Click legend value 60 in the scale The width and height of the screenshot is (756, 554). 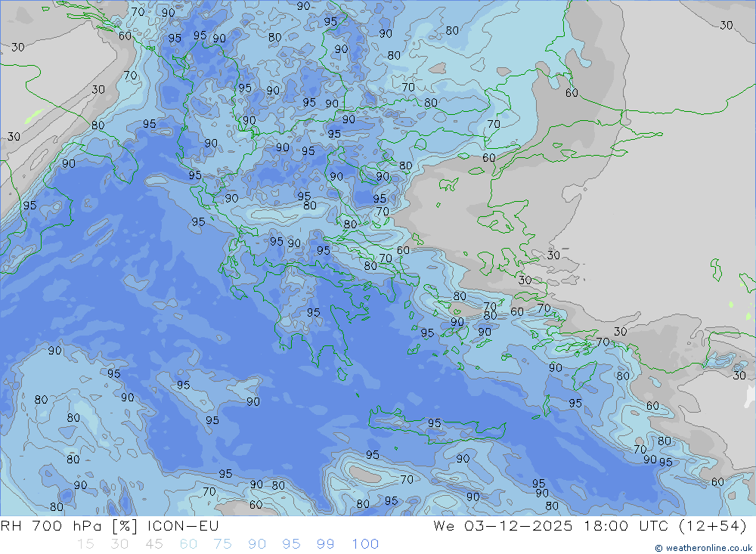click(x=188, y=544)
